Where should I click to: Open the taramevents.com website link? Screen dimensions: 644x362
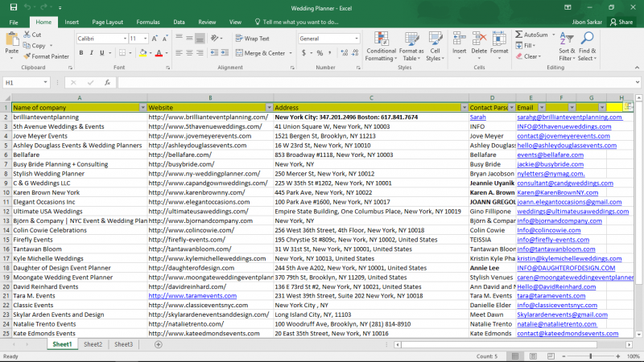pyautogui.click(x=192, y=296)
